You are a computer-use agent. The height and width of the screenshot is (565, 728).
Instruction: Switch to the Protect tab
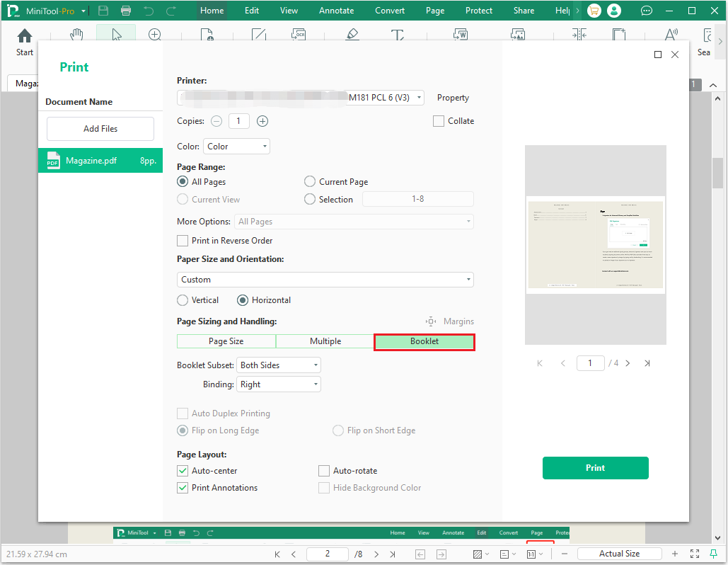[479, 10]
